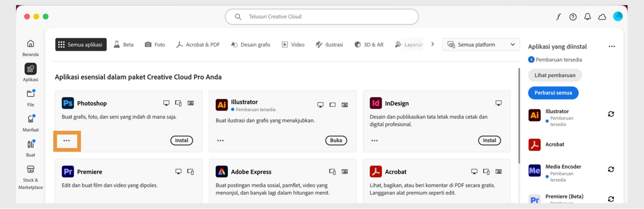Click the Premiere (Beta) name in installed list
644x209 pixels.
pyautogui.click(x=564, y=197)
